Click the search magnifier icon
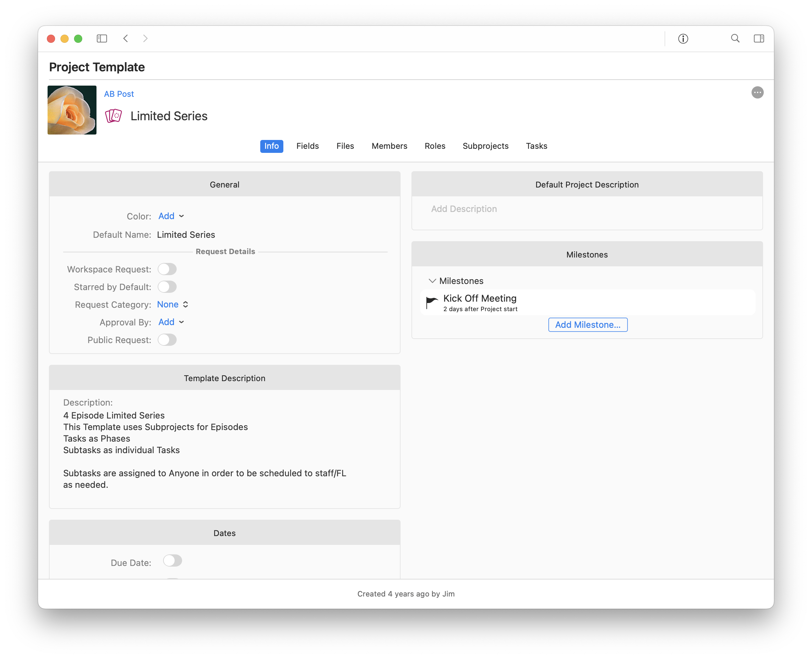The image size is (812, 659). tap(735, 38)
